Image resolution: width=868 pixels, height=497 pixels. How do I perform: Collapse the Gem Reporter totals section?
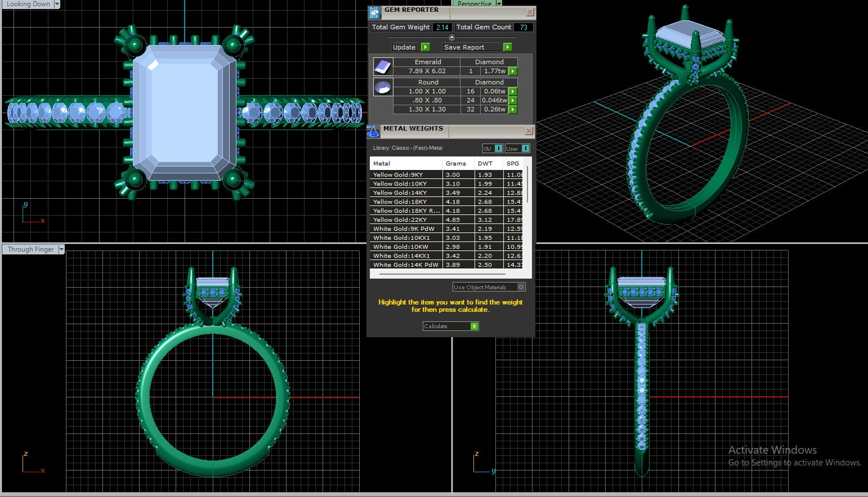click(x=451, y=38)
